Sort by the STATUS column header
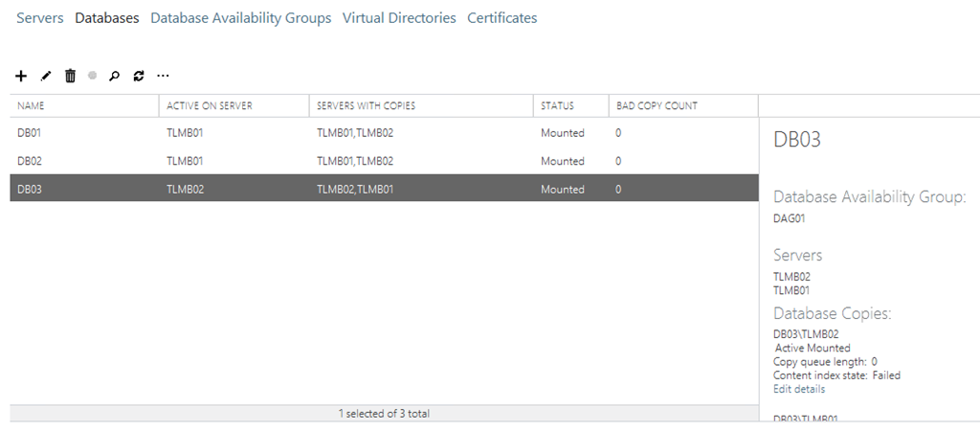Screen dimensions: 980x431 (571, 105)
